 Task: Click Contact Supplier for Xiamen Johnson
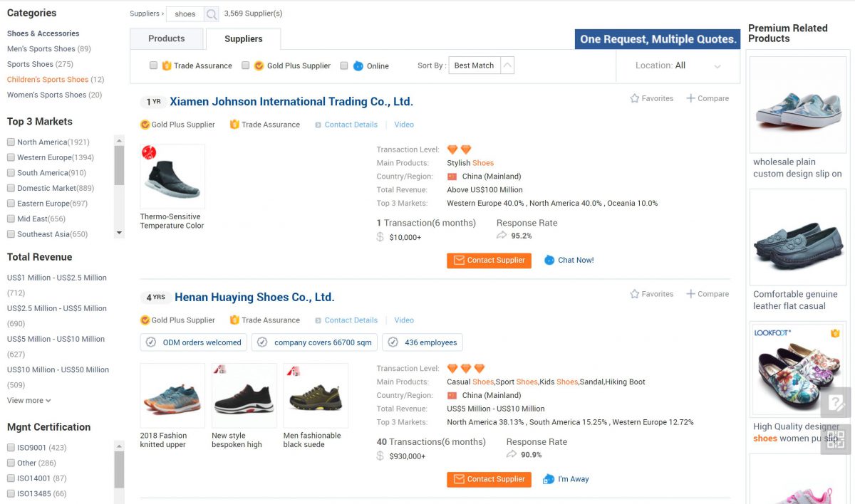pos(489,261)
